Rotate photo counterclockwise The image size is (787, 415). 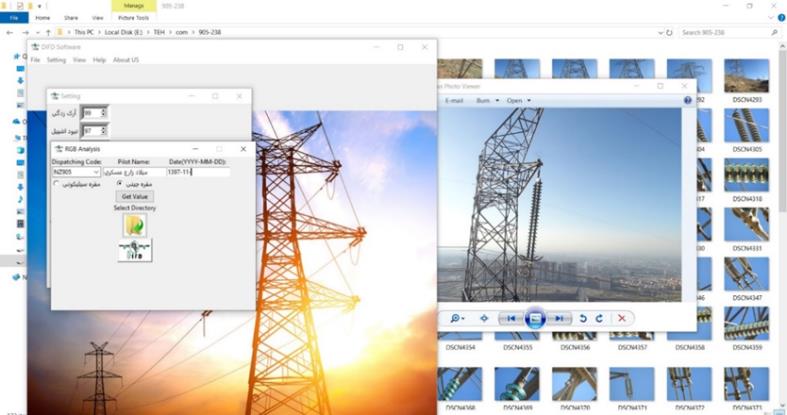584,318
